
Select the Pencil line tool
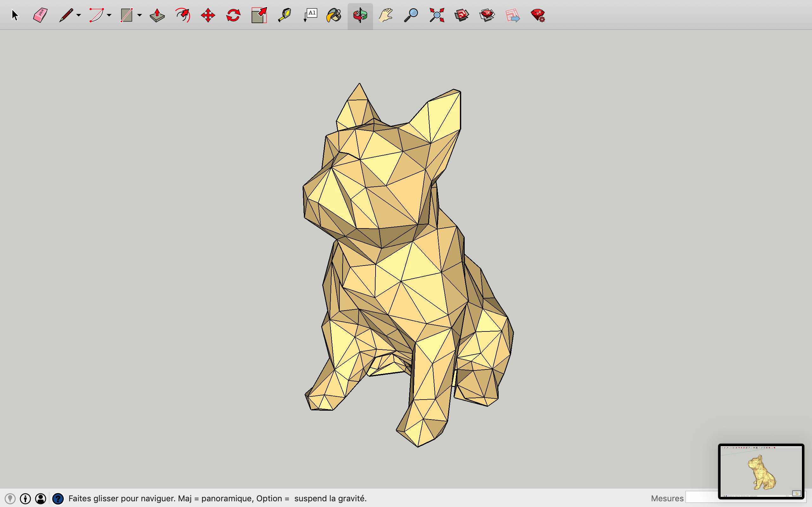tap(66, 15)
